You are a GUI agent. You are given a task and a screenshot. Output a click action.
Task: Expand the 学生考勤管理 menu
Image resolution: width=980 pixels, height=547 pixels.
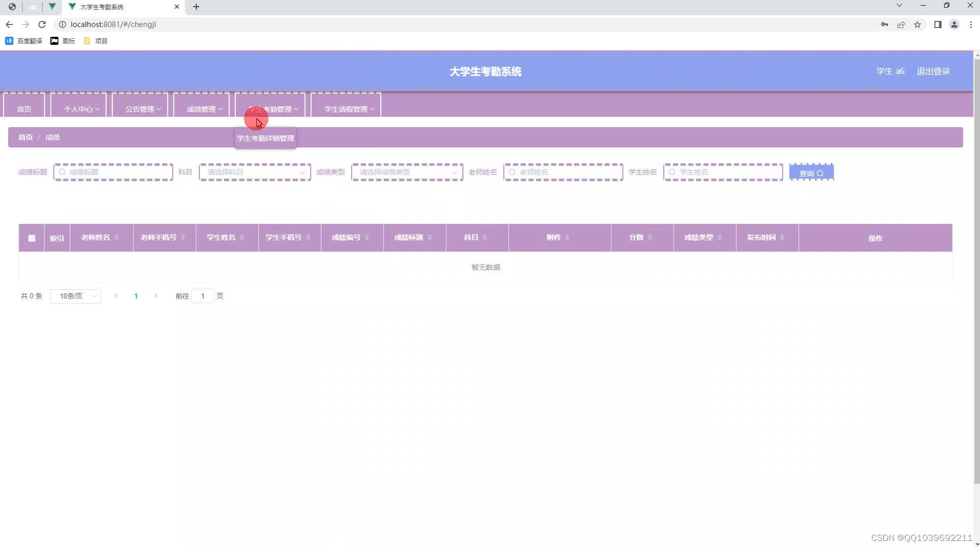click(270, 106)
